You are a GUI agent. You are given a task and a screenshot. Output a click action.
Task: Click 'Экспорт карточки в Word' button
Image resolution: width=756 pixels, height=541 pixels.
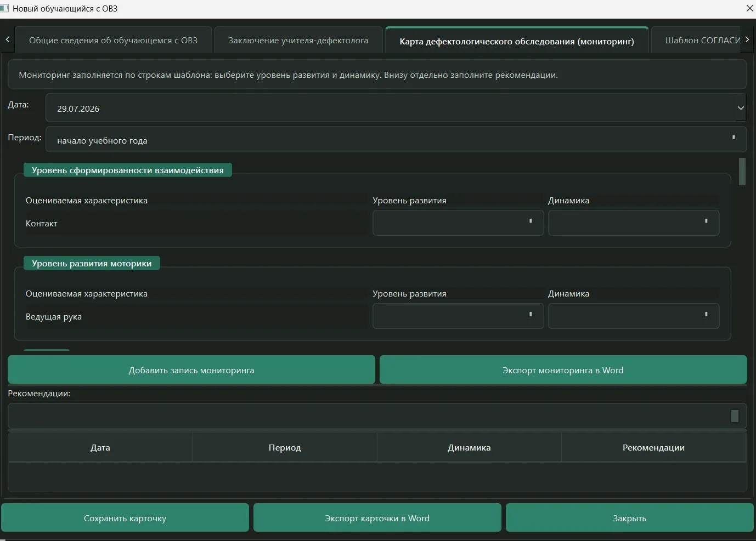[x=377, y=518]
